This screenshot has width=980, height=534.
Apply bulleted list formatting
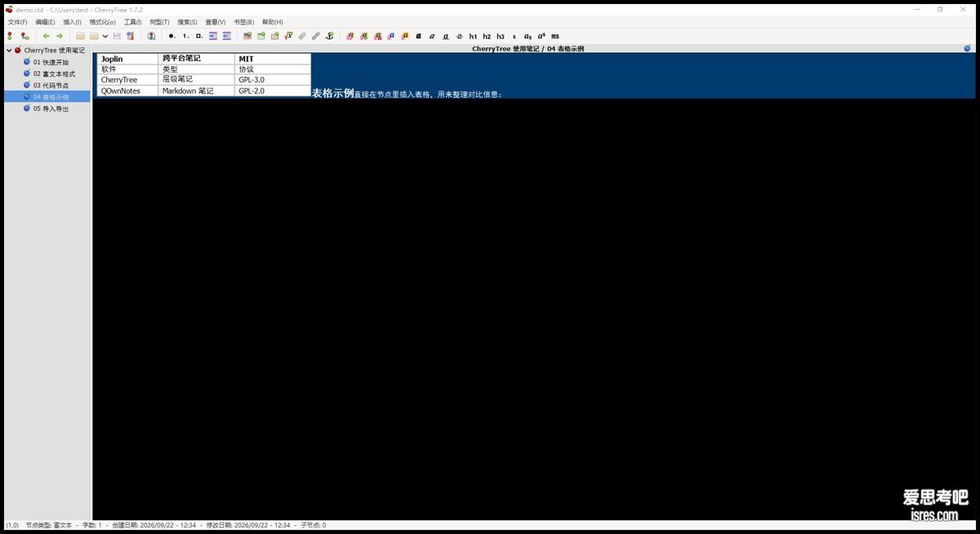point(171,36)
